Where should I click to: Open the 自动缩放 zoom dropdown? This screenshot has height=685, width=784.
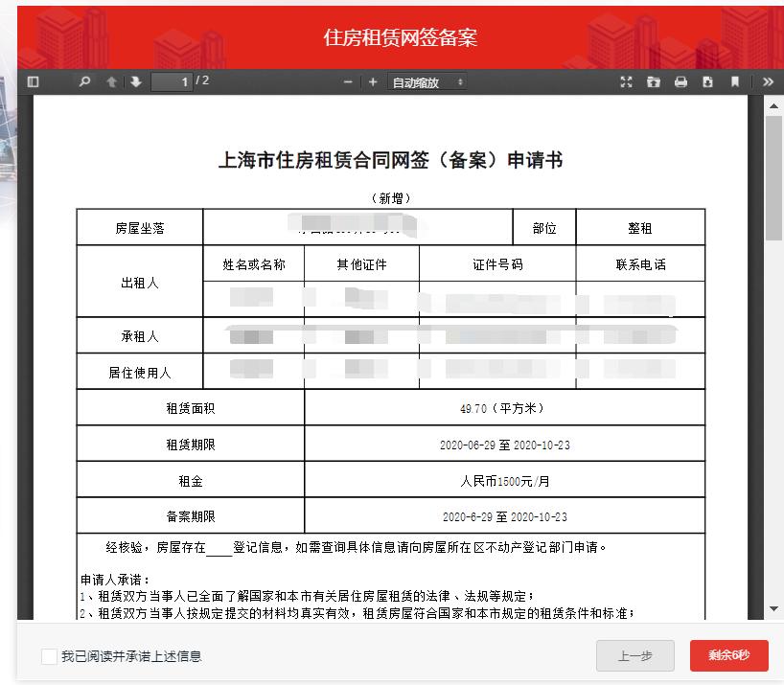(427, 82)
